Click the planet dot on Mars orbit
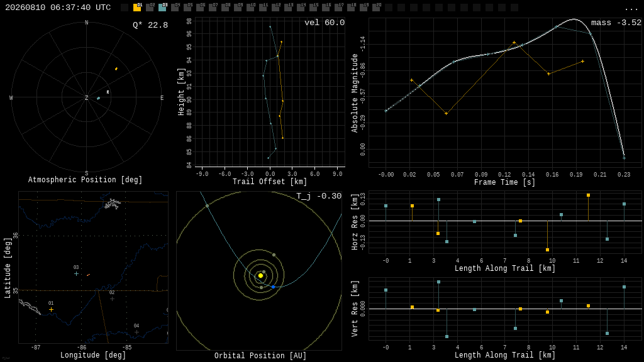The height and width of the screenshot is (362, 644). (274, 255)
